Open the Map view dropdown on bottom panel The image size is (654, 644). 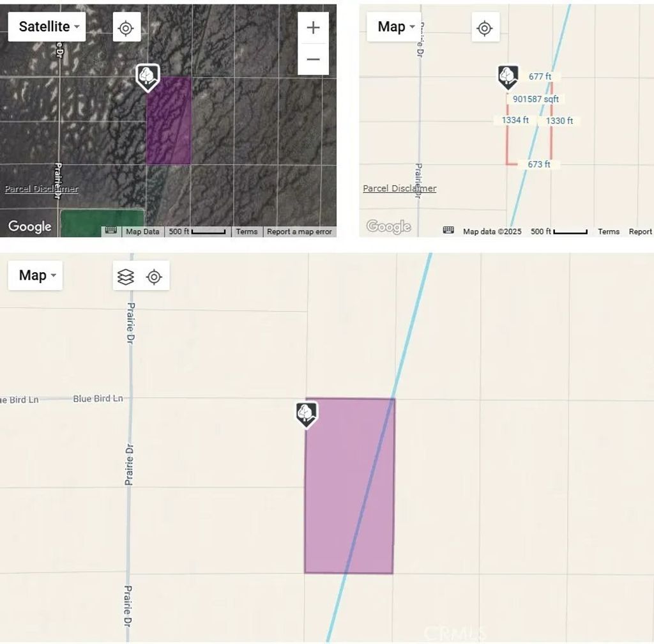[x=35, y=275]
